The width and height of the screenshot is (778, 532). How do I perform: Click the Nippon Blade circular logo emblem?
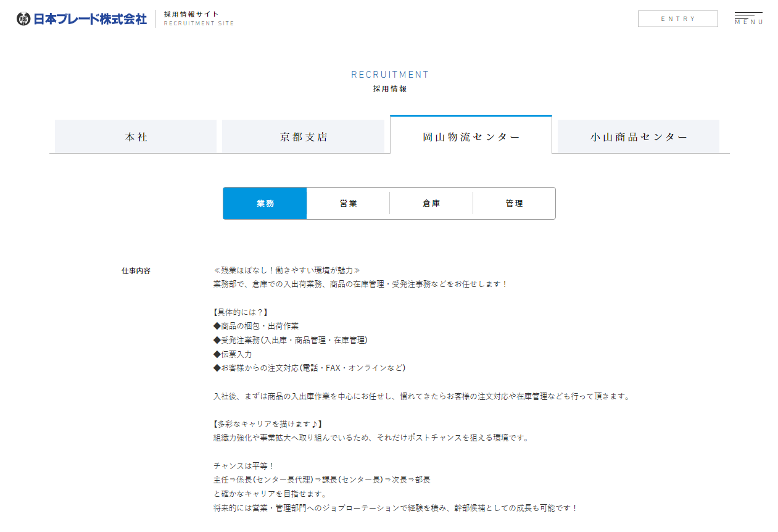(x=23, y=19)
